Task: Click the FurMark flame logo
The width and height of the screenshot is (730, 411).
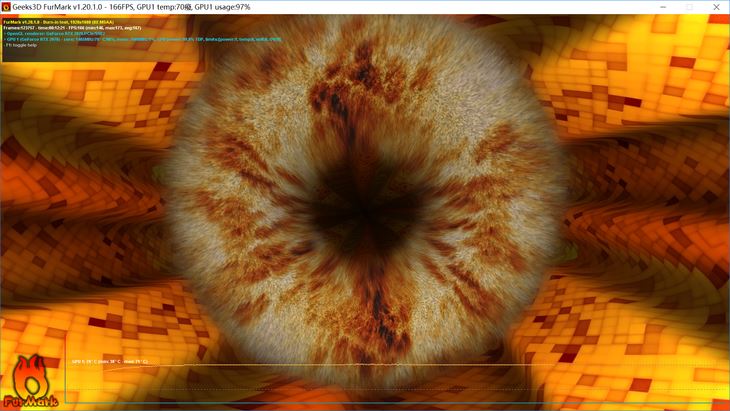Action: click(x=31, y=381)
